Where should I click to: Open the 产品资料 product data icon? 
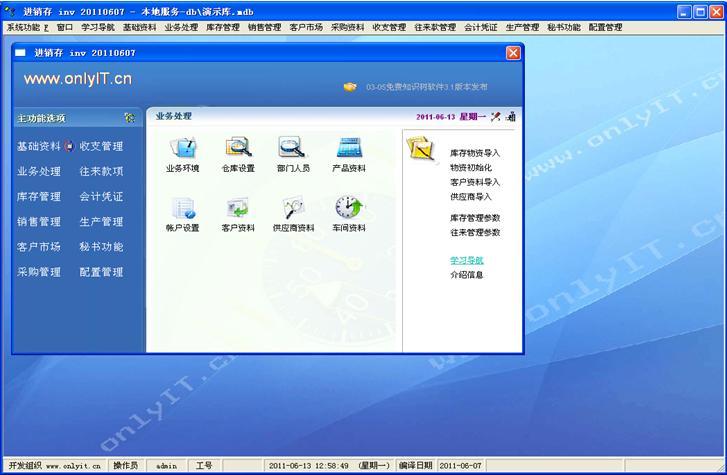coord(349,150)
